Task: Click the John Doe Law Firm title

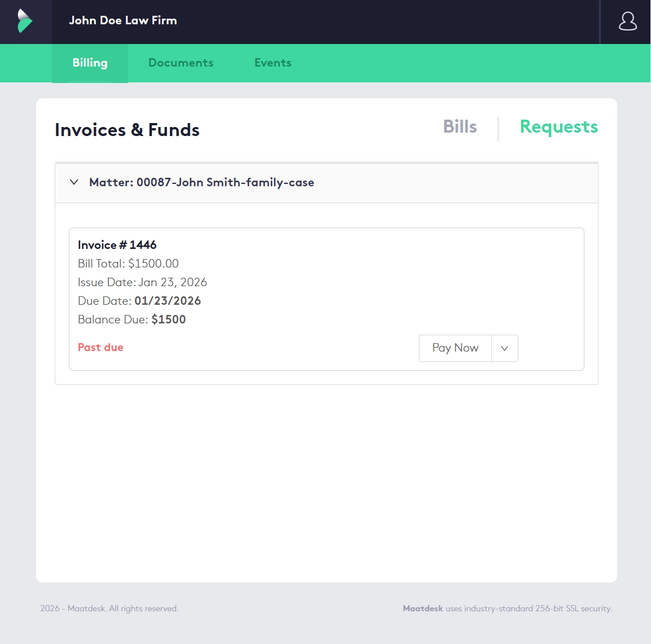Action: (123, 21)
